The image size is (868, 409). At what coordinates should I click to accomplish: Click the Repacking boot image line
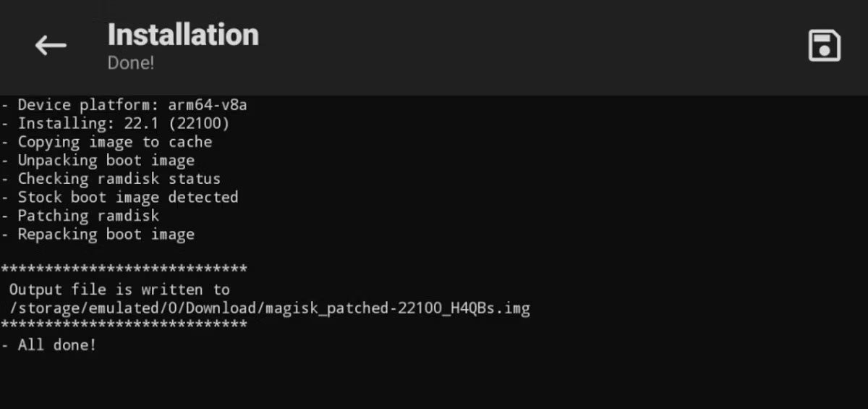[98, 235]
